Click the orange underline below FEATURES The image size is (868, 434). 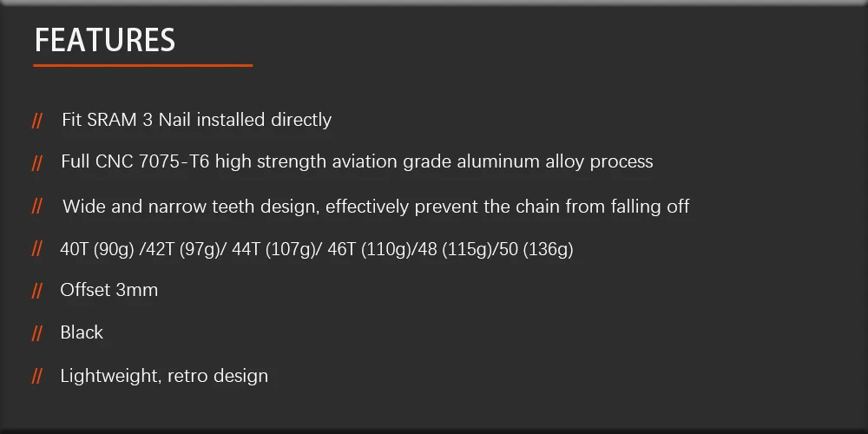click(x=143, y=65)
